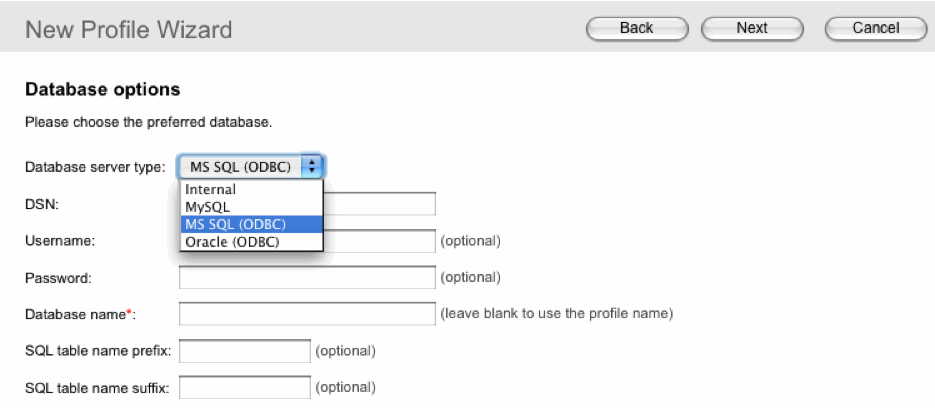Image resolution: width=935 pixels, height=408 pixels.
Task: Click into the Username input field
Action: point(380,240)
